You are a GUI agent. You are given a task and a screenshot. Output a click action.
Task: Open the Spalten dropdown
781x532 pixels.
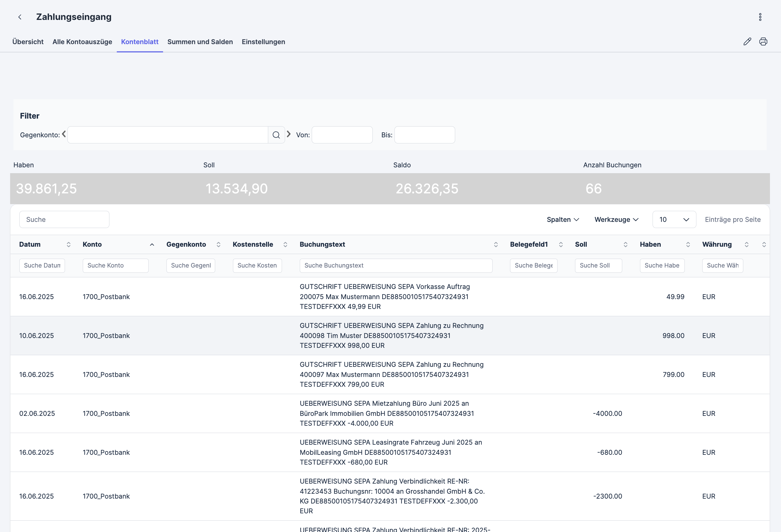[562, 219]
